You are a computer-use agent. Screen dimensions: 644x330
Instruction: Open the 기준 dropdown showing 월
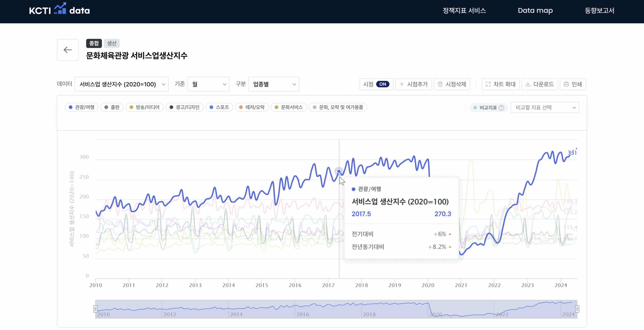point(208,84)
